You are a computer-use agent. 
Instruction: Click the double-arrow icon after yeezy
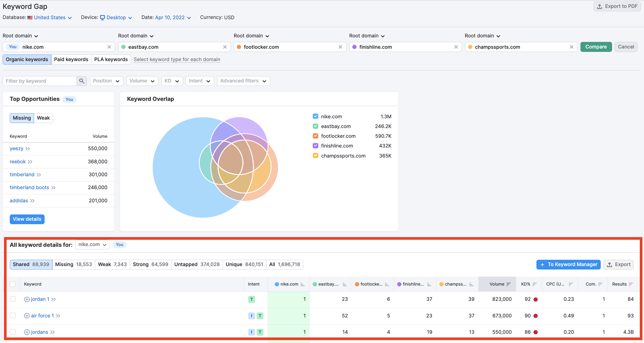(28, 149)
